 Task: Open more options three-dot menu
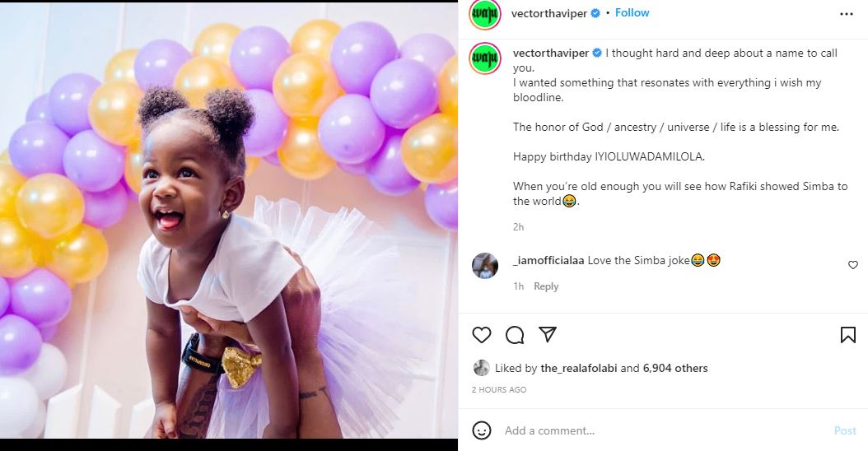pyautogui.click(x=847, y=14)
